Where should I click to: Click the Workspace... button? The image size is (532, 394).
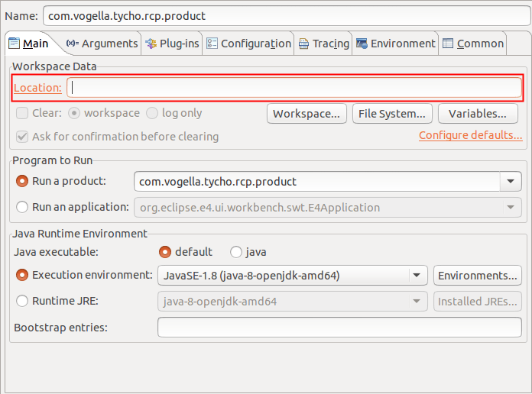307,114
